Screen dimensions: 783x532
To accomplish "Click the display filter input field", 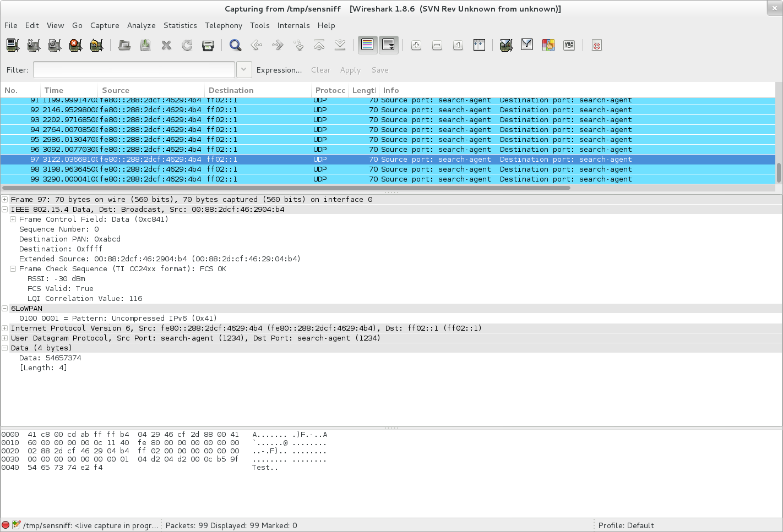I will click(x=134, y=70).
